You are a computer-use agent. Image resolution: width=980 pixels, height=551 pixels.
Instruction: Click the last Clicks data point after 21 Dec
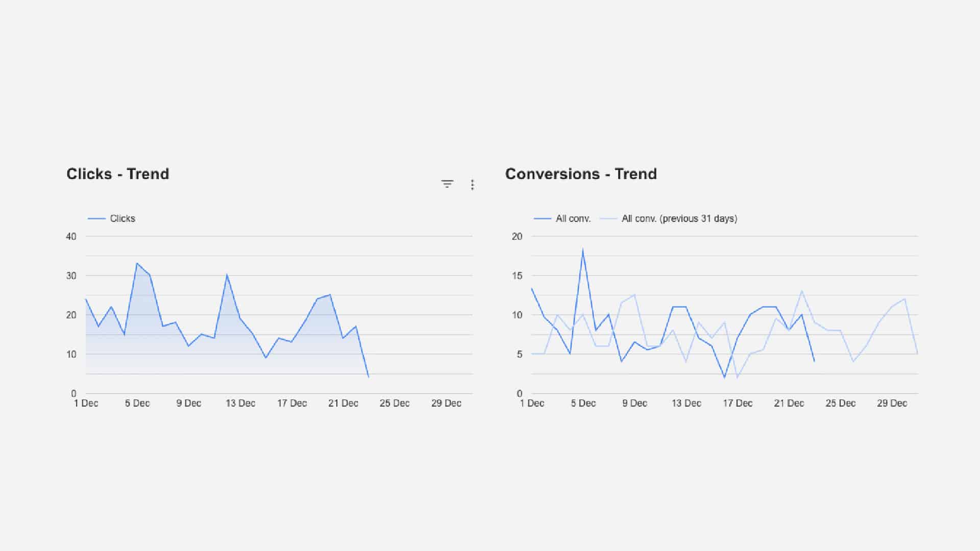click(x=369, y=377)
